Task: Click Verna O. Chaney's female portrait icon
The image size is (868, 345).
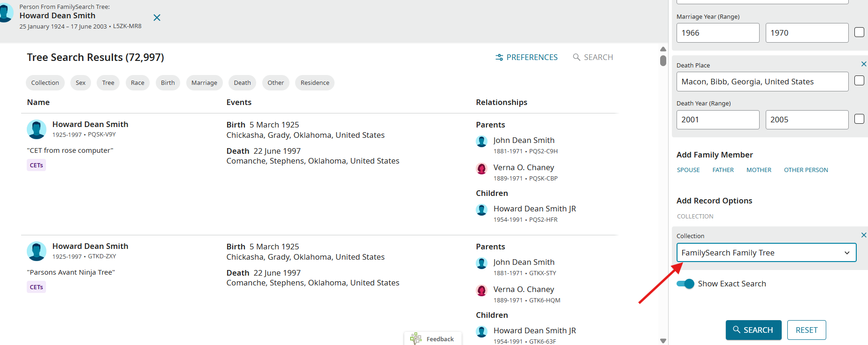Action: (481, 169)
